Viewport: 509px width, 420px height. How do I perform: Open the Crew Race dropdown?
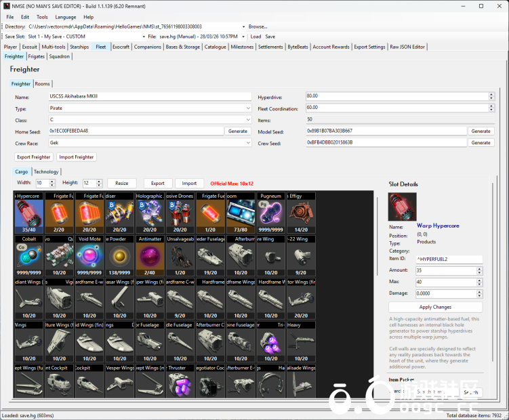(x=150, y=143)
